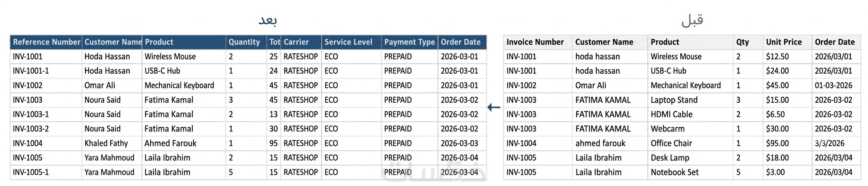The width and height of the screenshot is (868, 186).
Task: Select the $95.00 unit price cell
Action: 787,143
